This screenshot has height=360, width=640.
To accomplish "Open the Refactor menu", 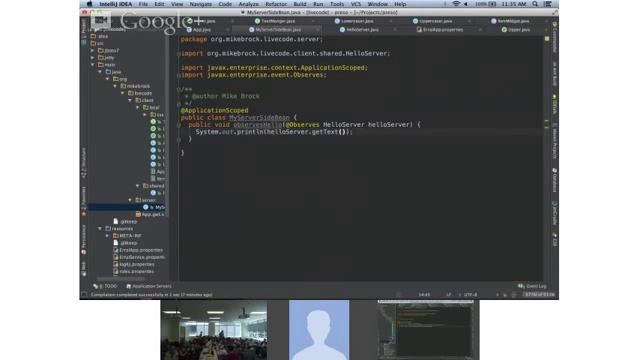I will coord(276,4).
